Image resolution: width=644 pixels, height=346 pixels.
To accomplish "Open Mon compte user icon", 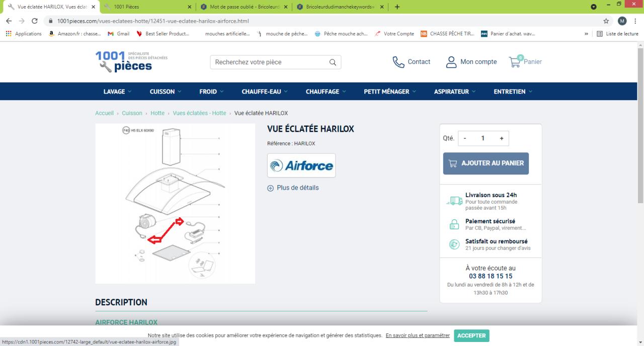I will (451, 62).
